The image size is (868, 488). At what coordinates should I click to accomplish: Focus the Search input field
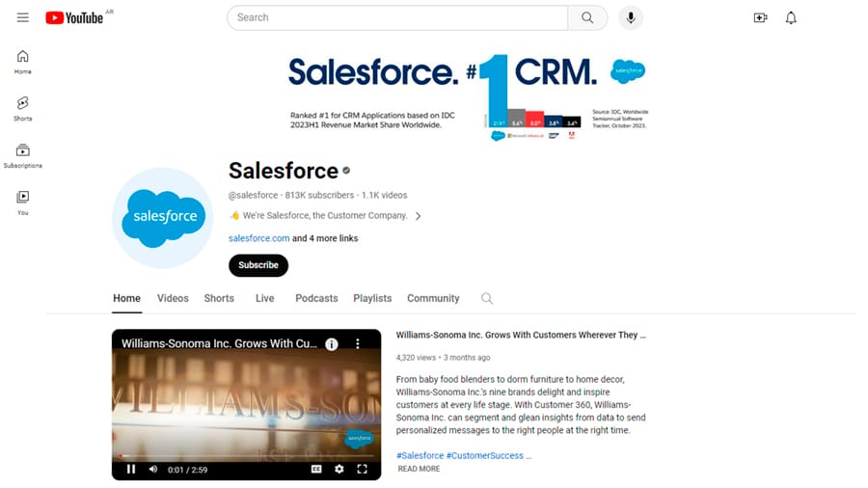tap(397, 17)
